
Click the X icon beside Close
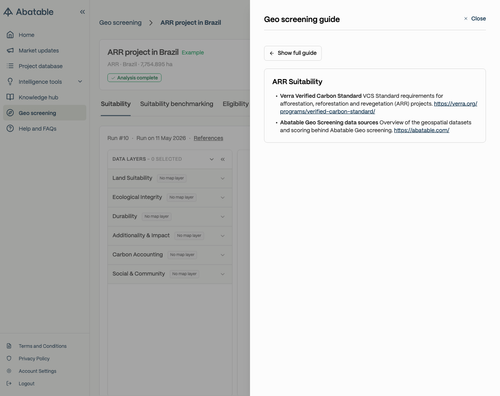pyautogui.click(x=466, y=19)
